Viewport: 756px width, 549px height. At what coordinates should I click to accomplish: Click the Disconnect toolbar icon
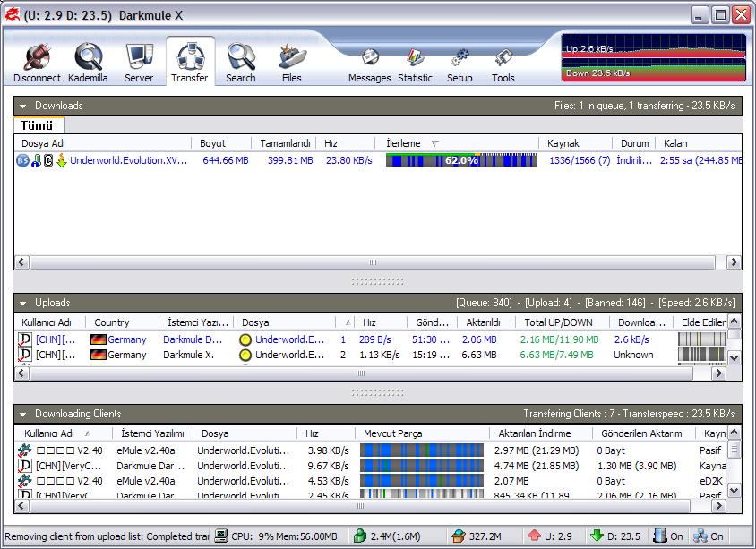pos(37,57)
